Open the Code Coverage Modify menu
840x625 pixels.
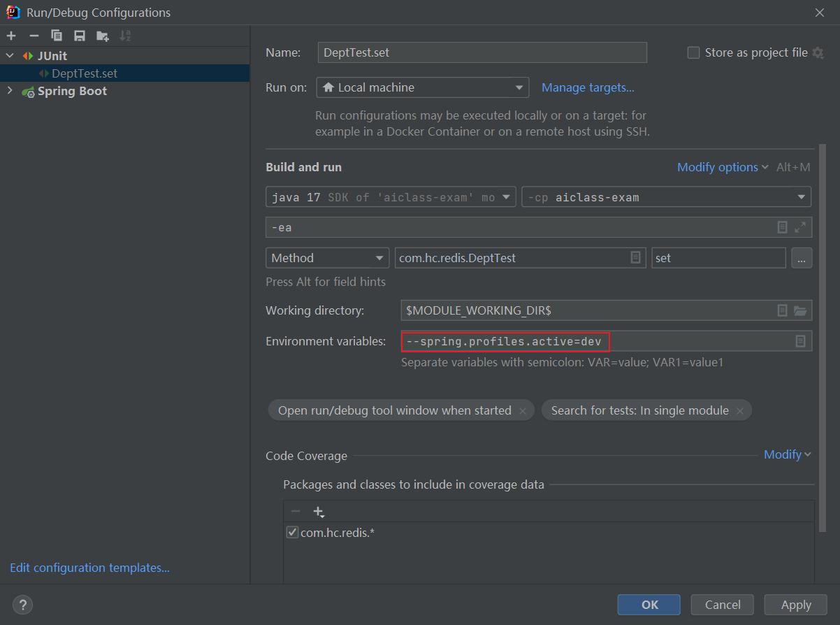click(787, 454)
